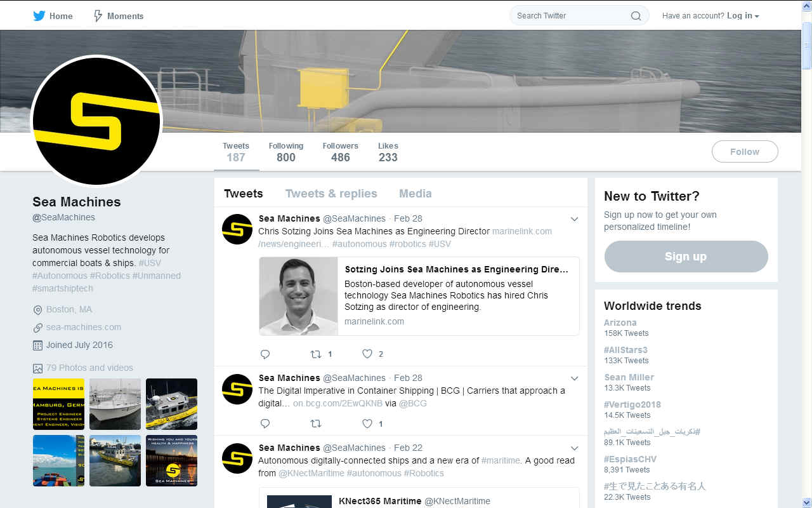Screen dimensions: 812x508
Task: View the Followers 486 count
Action: pyautogui.click(x=340, y=152)
